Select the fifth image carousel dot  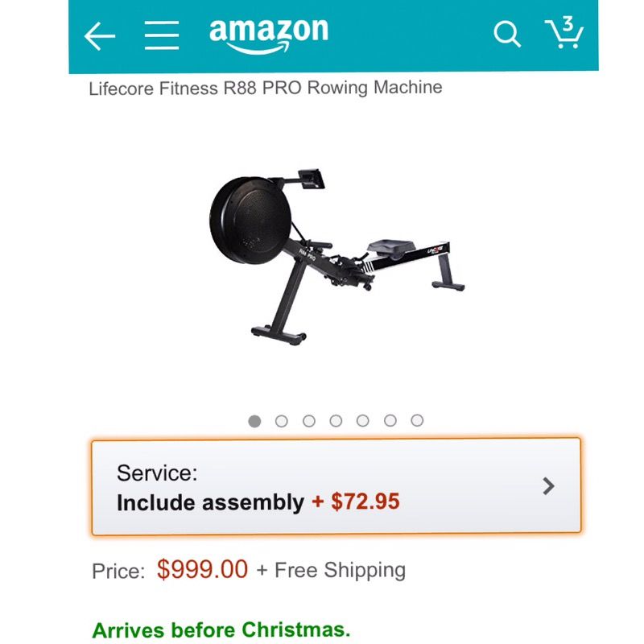tap(363, 420)
